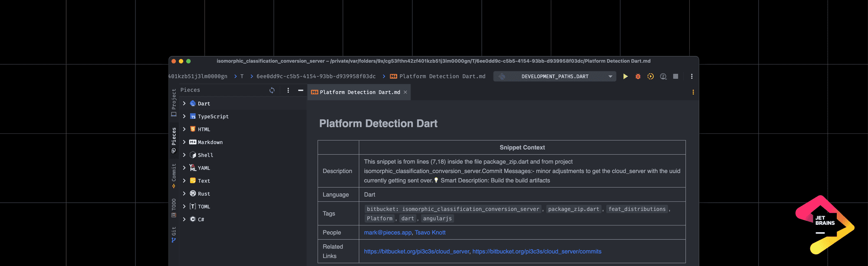The width and height of the screenshot is (868, 266).
Task: Expand the TOML snippets group
Action: [x=184, y=207]
